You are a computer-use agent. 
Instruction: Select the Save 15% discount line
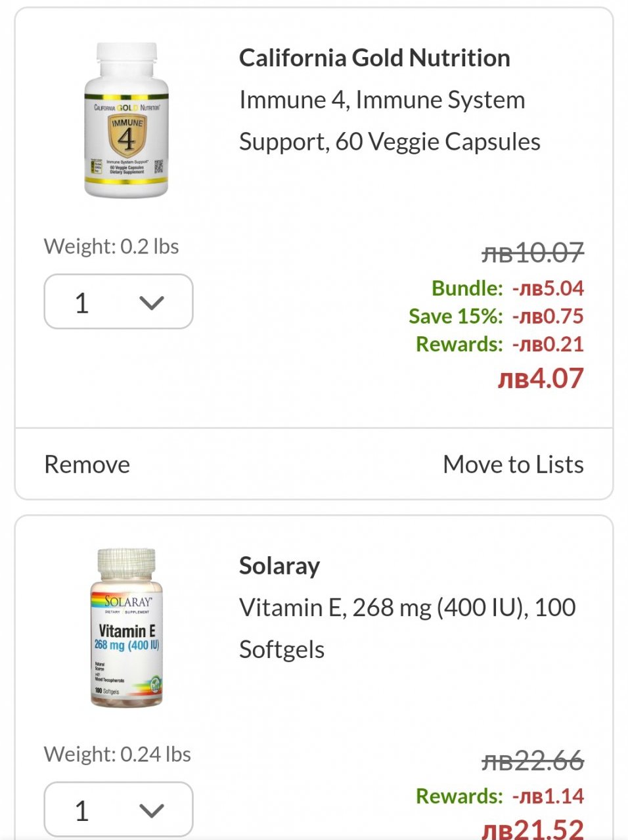click(496, 316)
